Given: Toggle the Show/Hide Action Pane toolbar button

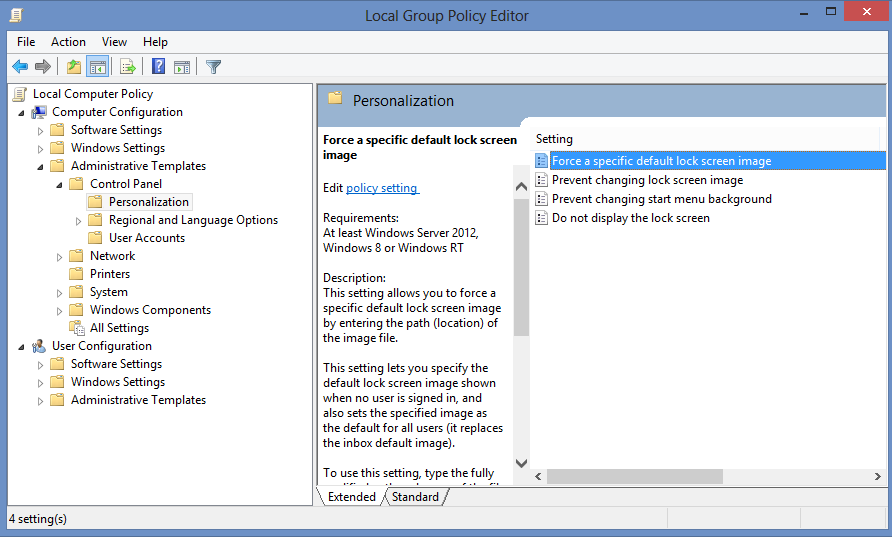Looking at the screenshot, I should coord(182,67).
